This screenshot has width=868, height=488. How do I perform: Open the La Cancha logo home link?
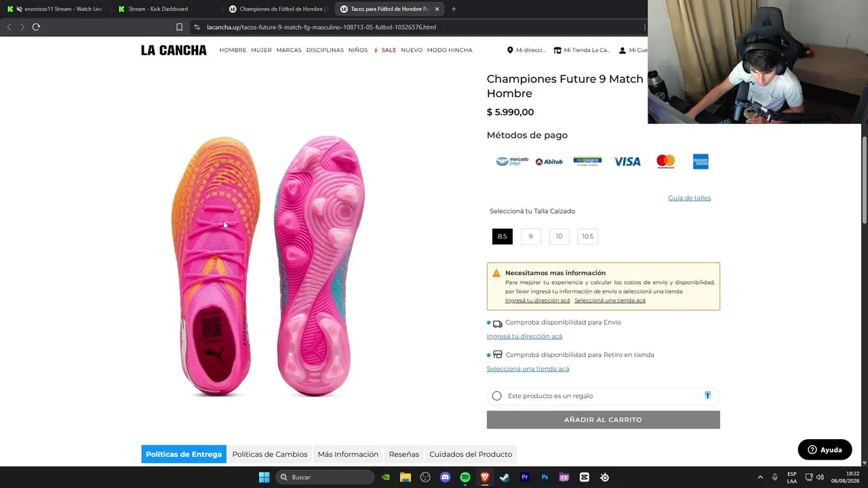pos(174,50)
